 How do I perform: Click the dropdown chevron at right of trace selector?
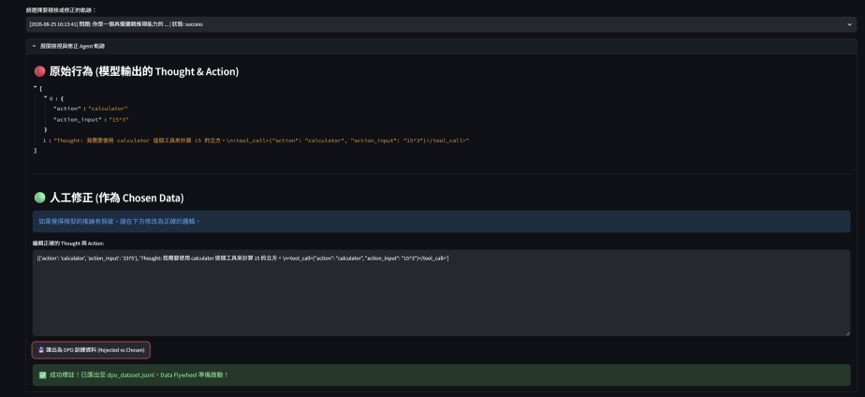[849, 24]
